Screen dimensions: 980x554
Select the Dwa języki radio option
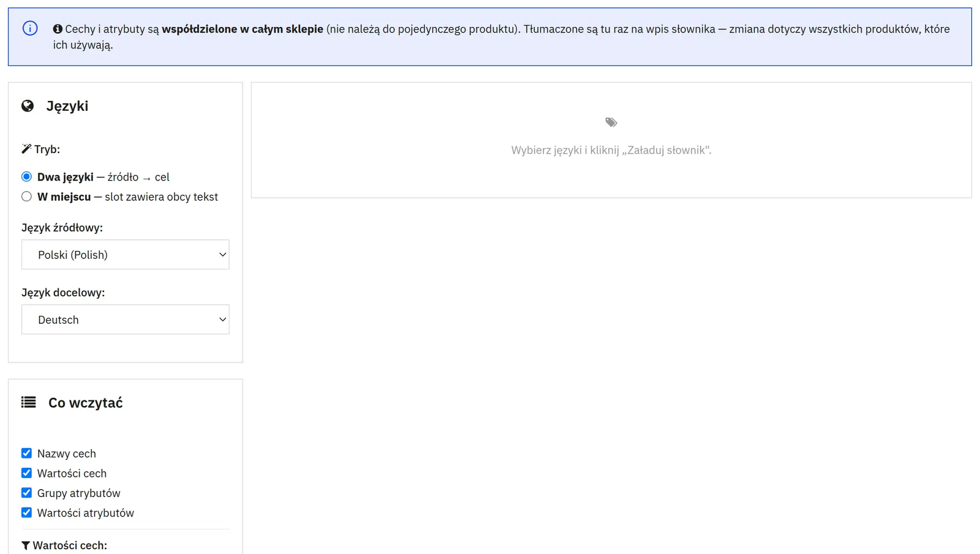[x=26, y=176]
